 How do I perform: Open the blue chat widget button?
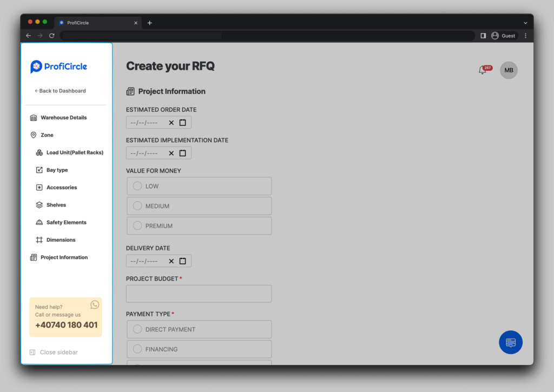click(511, 342)
